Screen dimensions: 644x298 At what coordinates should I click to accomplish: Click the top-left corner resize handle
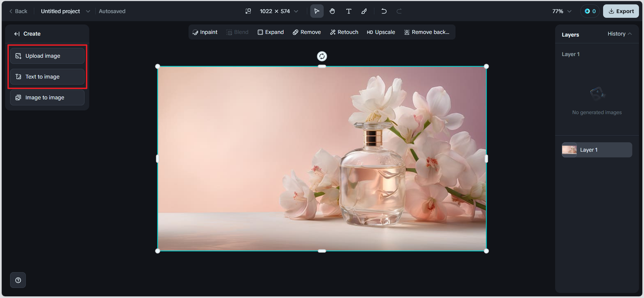point(157,66)
